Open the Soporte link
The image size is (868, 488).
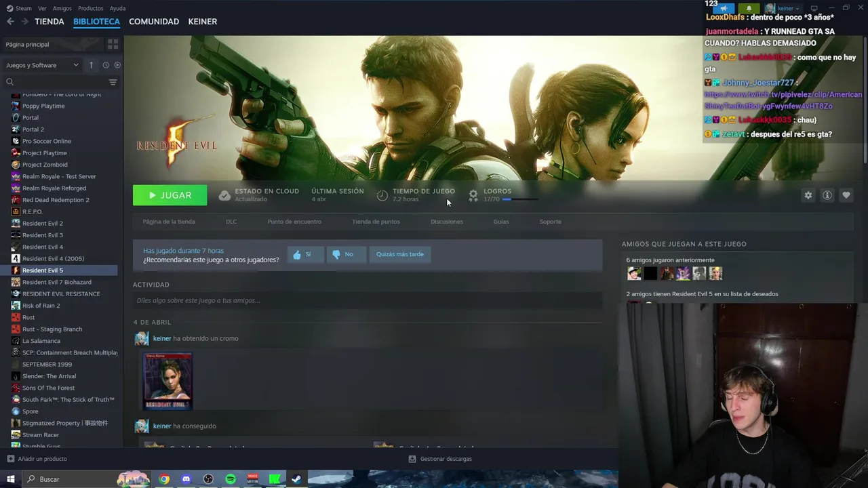(550, 222)
